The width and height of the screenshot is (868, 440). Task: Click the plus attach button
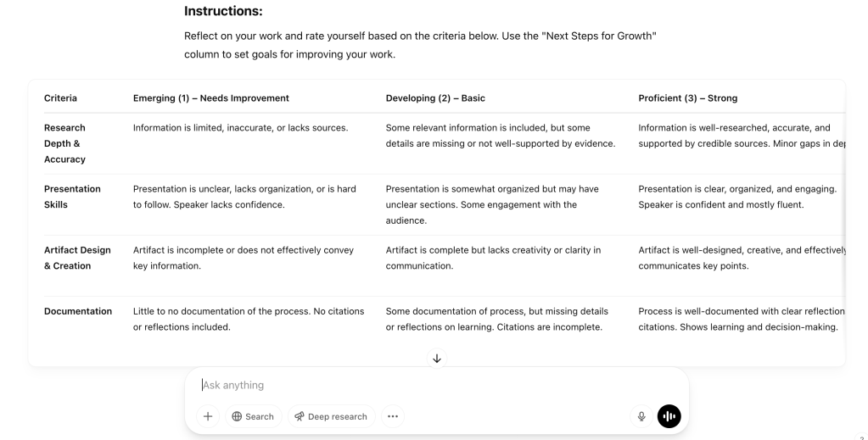209,416
